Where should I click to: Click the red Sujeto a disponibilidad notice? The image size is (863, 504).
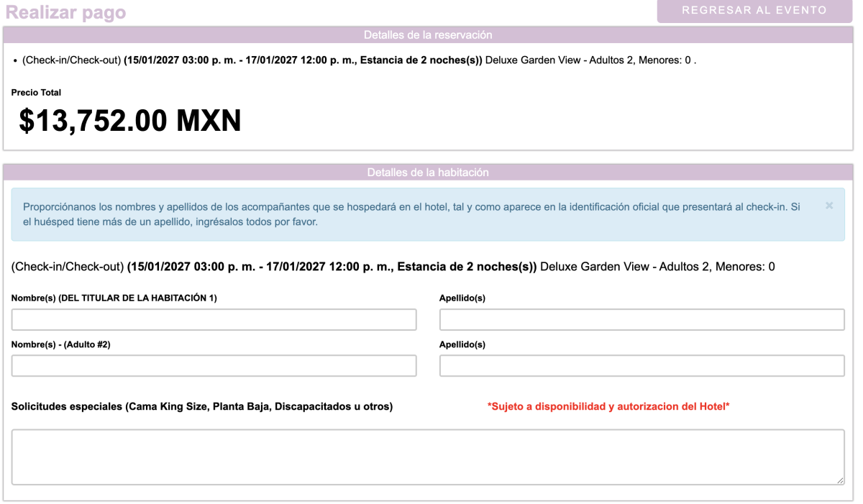point(608,407)
